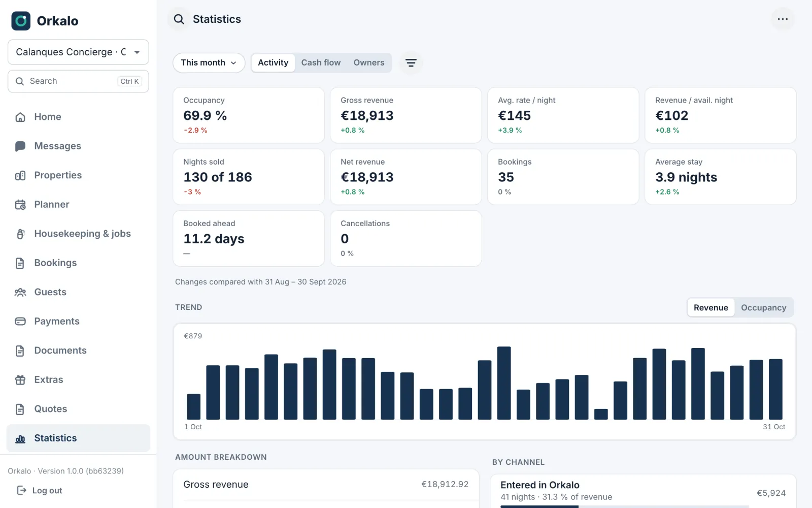
Task: Click the Nights sold 130 of 186 card
Action: (249, 177)
